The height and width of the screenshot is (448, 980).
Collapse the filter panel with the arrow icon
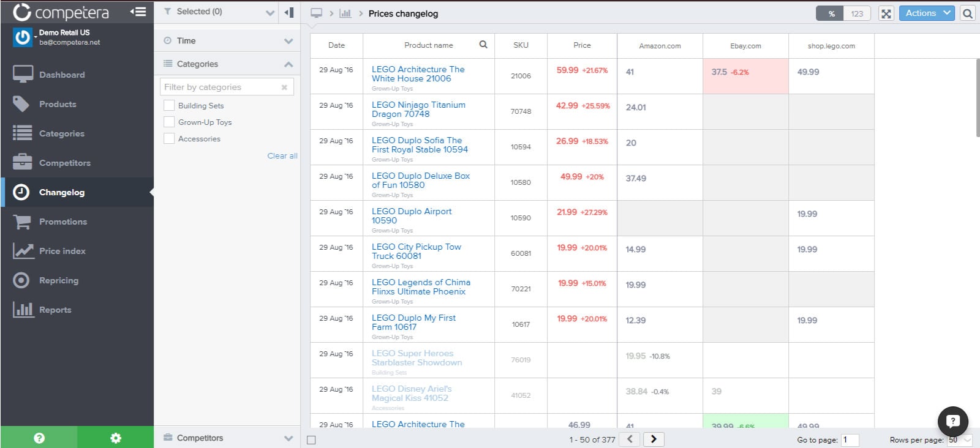[x=289, y=12]
